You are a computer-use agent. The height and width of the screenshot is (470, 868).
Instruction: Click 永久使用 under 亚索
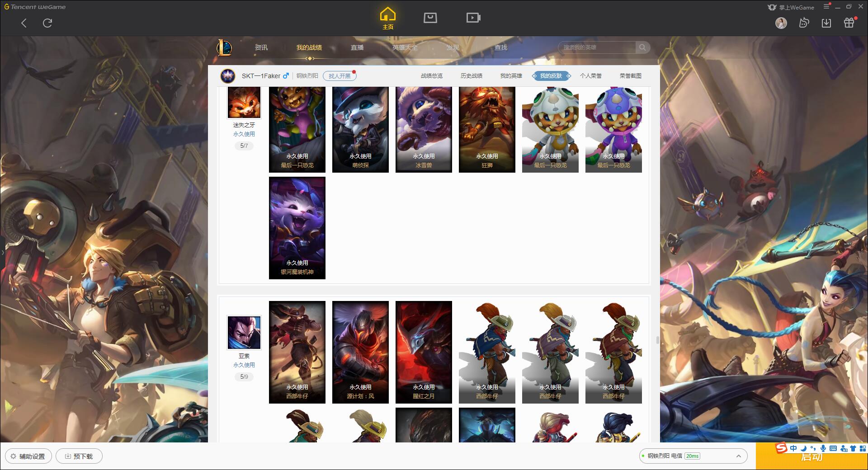(x=244, y=365)
